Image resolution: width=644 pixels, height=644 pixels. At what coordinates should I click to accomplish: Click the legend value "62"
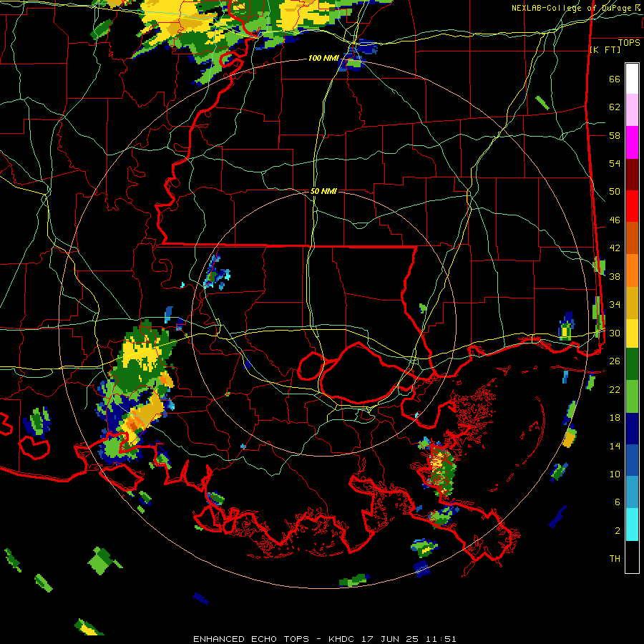pyautogui.click(x=615, y=107)
